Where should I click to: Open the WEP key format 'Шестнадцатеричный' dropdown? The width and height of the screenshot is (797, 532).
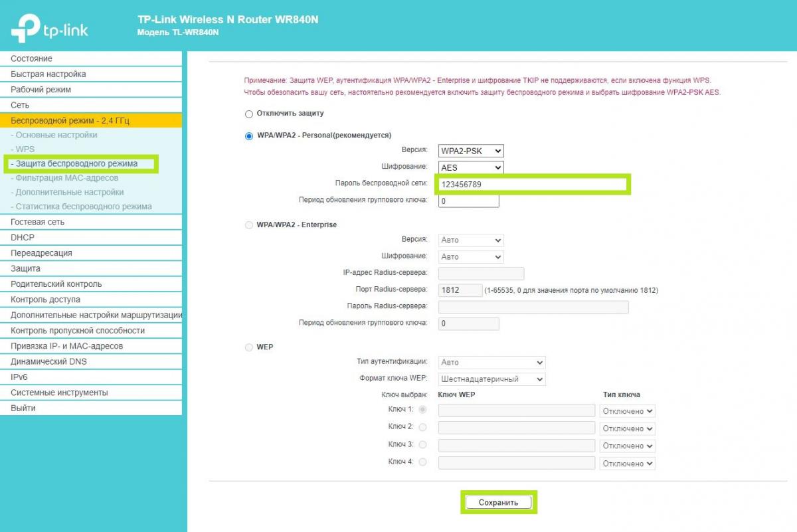coord(491,379)
